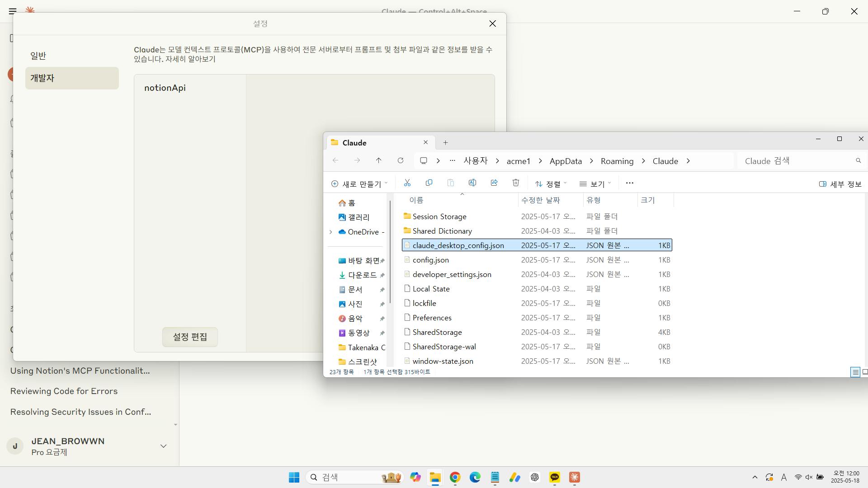The image size is (868, 488).
Task: Switch to large icons view mode
Action: click(864, 372)
